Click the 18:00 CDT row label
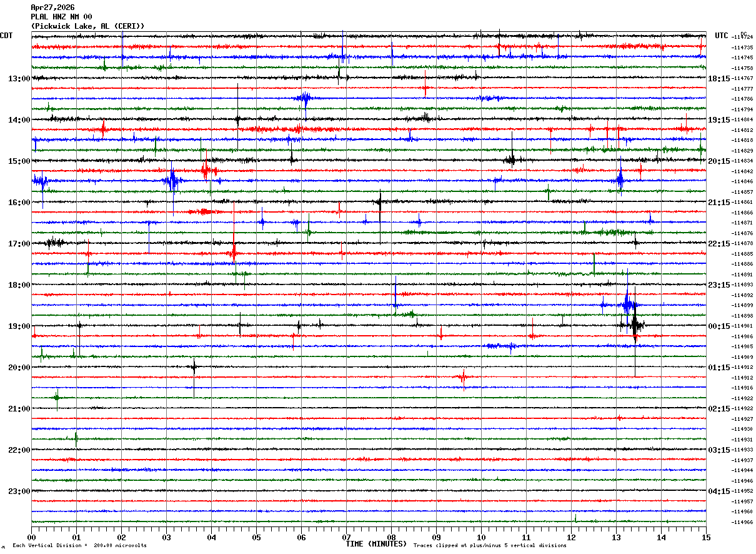 (x=19, y=285)
